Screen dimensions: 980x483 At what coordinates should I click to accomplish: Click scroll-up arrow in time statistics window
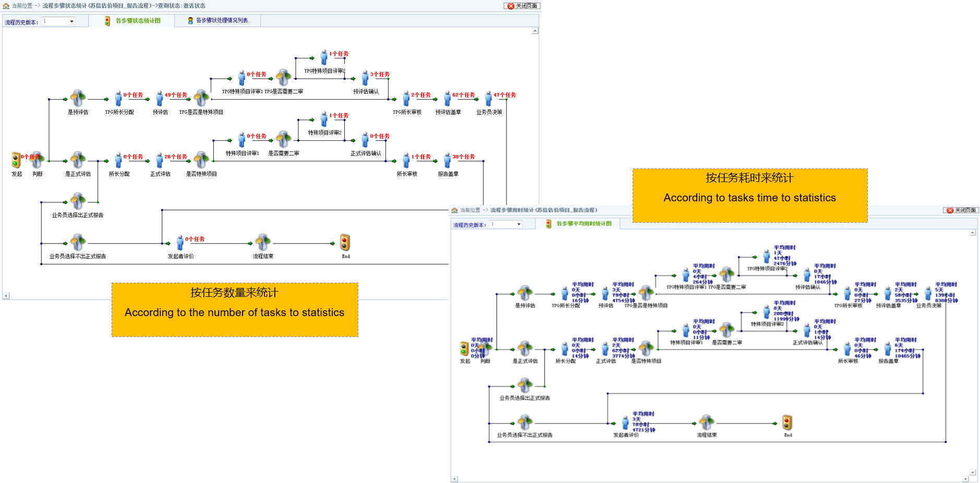coord(973,233)
